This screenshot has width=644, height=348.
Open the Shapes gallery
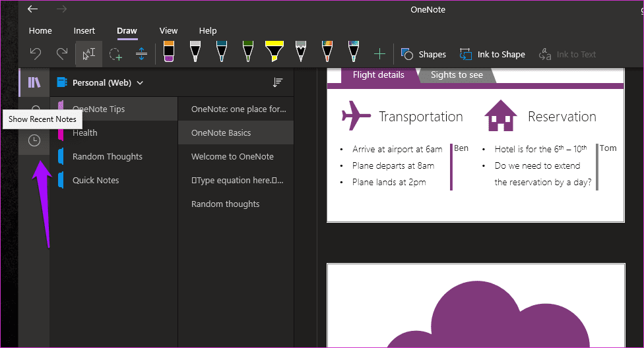pyautogui.click(x=424, y=54)
